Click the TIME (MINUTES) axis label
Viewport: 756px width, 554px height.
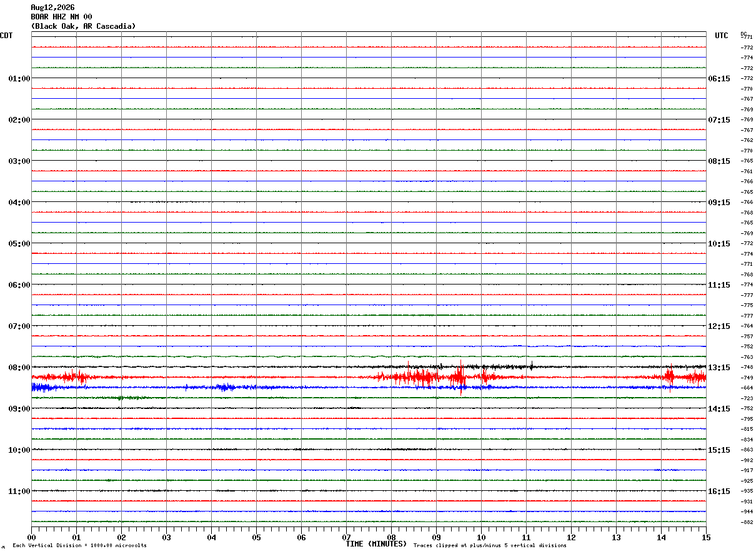tap(376, 544)
